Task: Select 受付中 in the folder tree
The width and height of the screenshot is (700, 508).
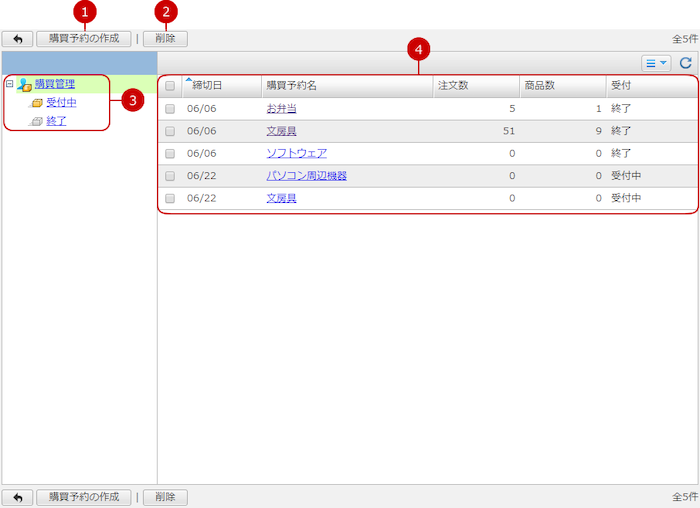Action: (61, 103)
